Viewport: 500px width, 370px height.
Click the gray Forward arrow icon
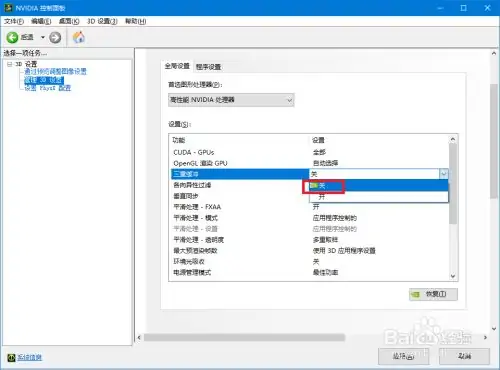55,37
